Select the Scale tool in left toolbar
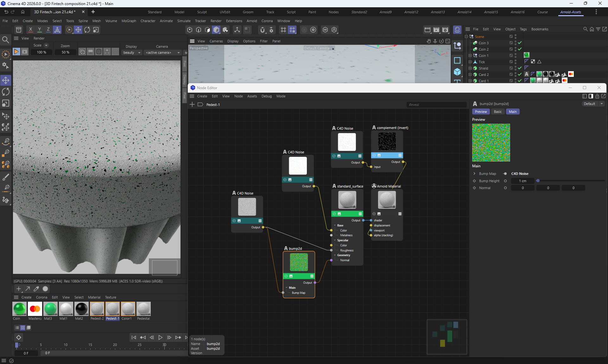Viewport: 608px width, 364px height. pyautogui.click(x=6, y=104)
